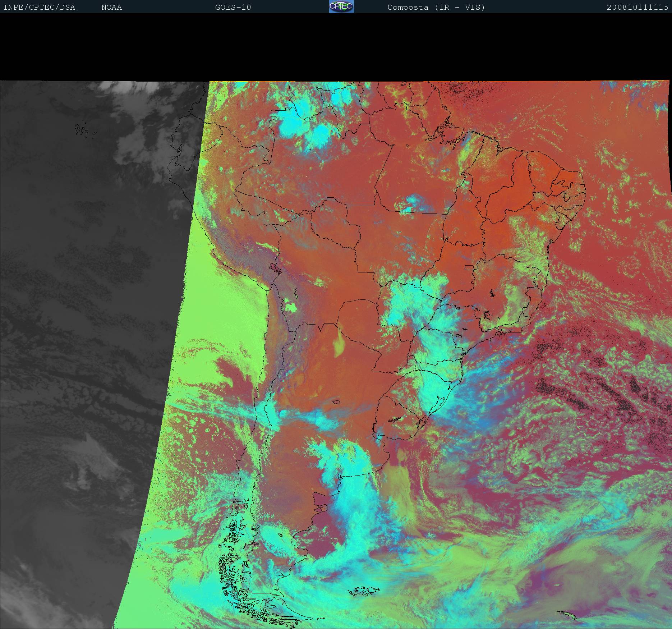Click the Mar Chiquita lake outline
The height and width of the screenshot is (629, 672).
pos(336,402)
